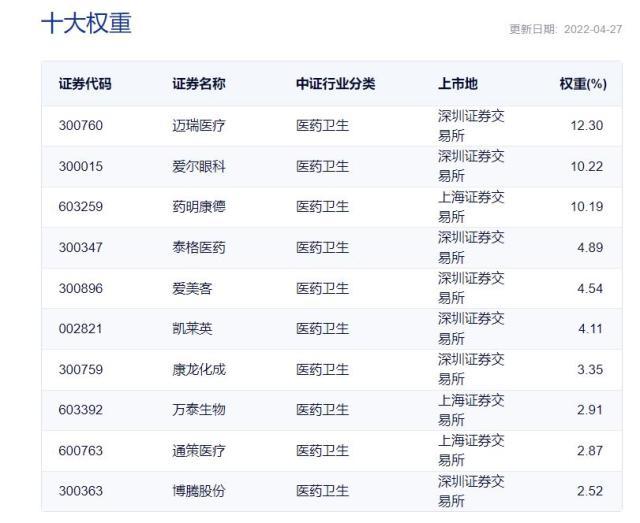This screenshot has width=640, height=523.
Task: Open the 药明康德 security name
Action: click(198, 207)
